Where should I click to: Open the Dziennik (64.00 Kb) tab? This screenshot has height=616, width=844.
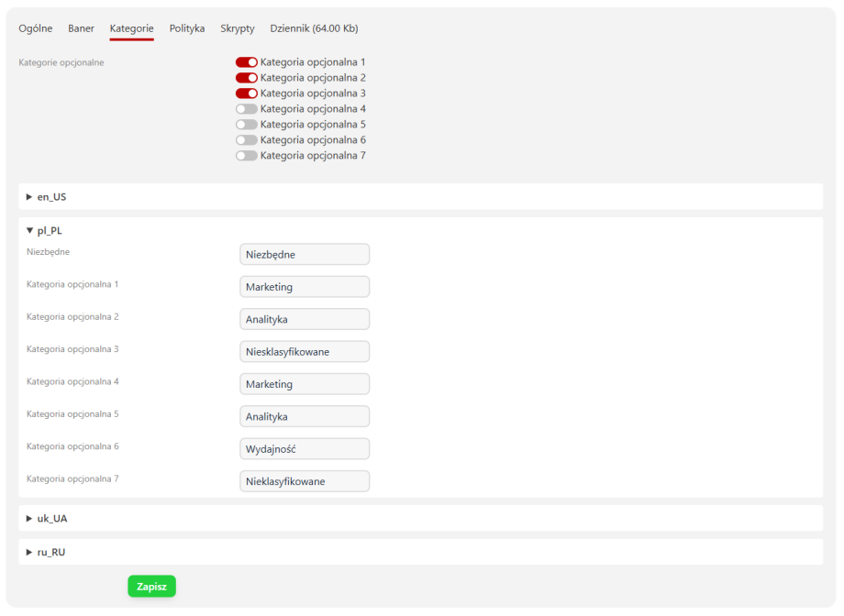coord(314,28)
